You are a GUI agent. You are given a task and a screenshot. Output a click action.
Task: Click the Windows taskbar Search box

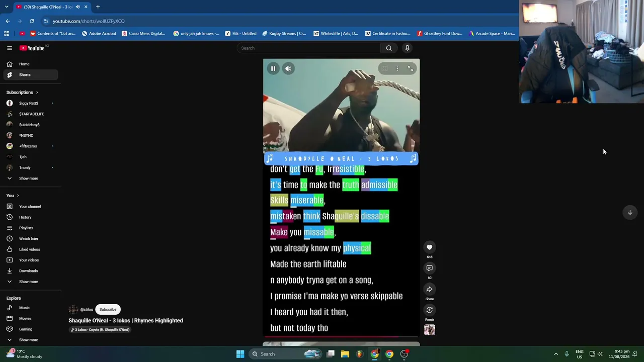pyautogui.click(x=285, y=354)
